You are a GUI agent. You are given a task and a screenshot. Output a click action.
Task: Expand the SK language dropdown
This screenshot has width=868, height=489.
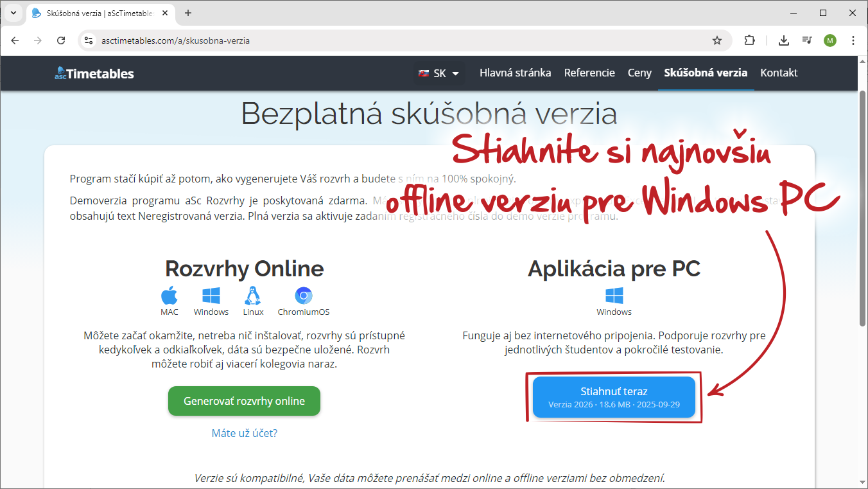439,73
